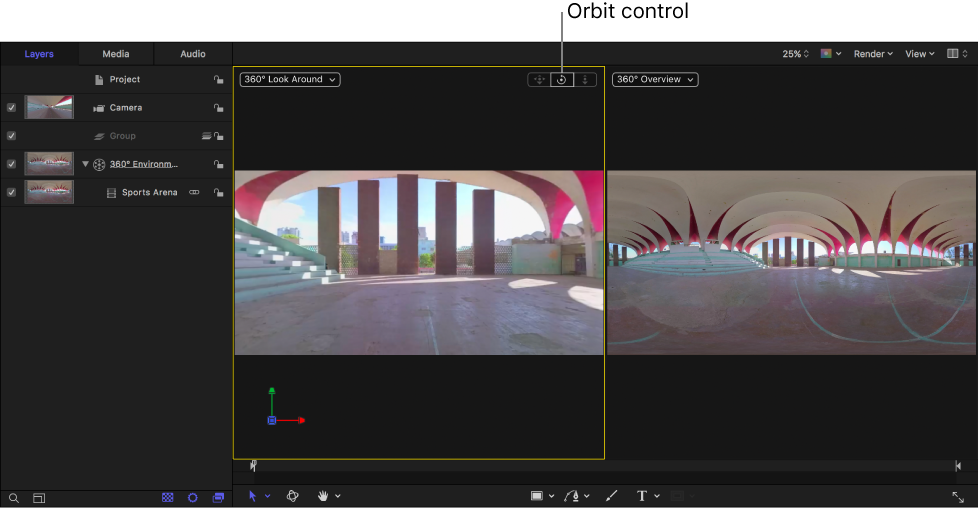Click the 360° Environment layer thumbnail

pos(49,164)
